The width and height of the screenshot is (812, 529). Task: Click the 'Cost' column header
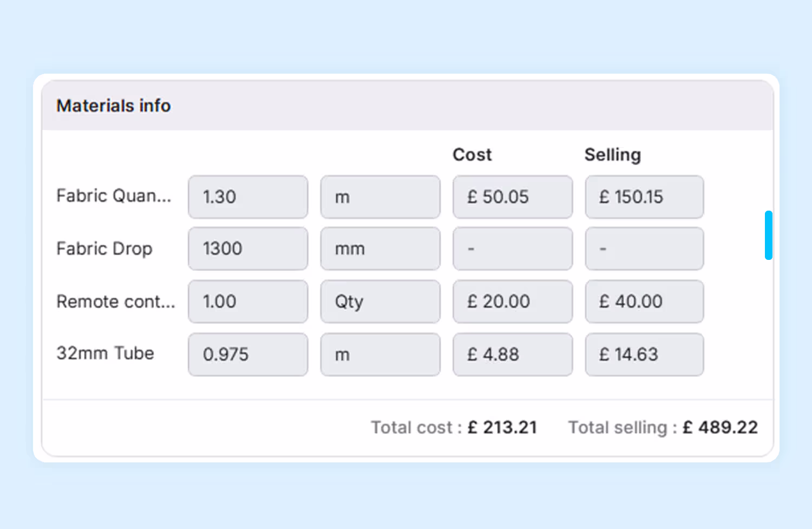[472, 155]
